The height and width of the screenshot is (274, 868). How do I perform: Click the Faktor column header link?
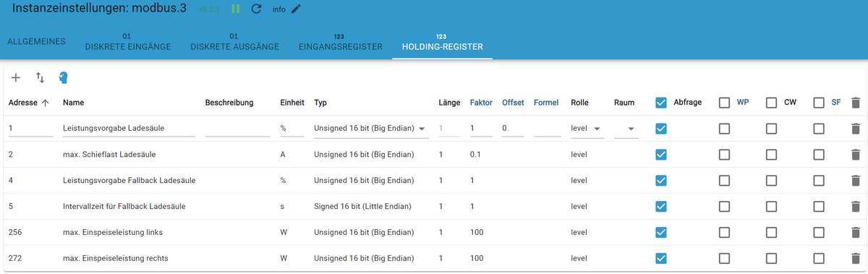pyautogui.click(x=481, y=103)
